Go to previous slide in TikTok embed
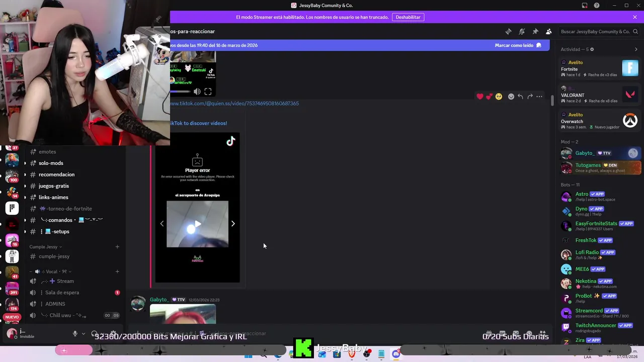Image resolution: width=644 pixels, height=362 pixels. [162, 224]
